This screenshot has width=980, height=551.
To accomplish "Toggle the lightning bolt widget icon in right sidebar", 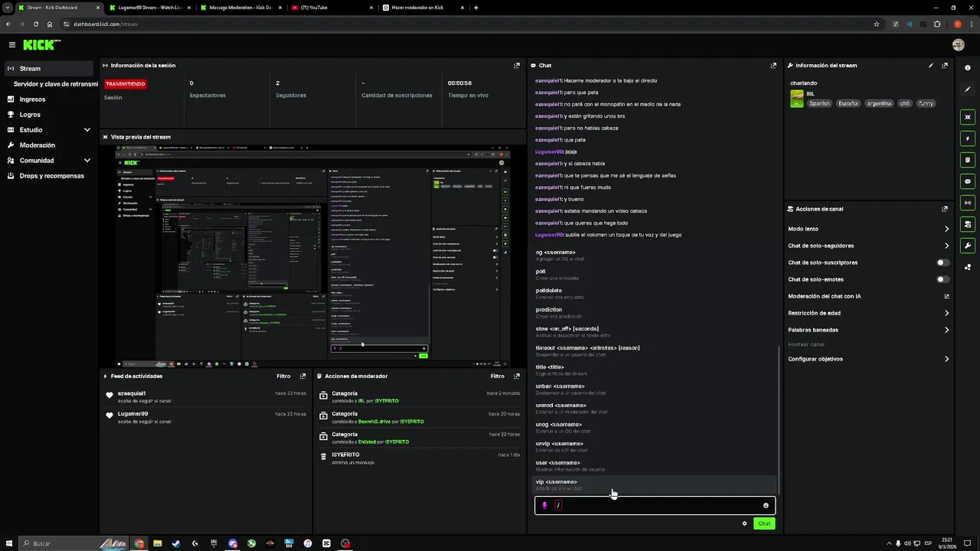I will tap(968, 139).
